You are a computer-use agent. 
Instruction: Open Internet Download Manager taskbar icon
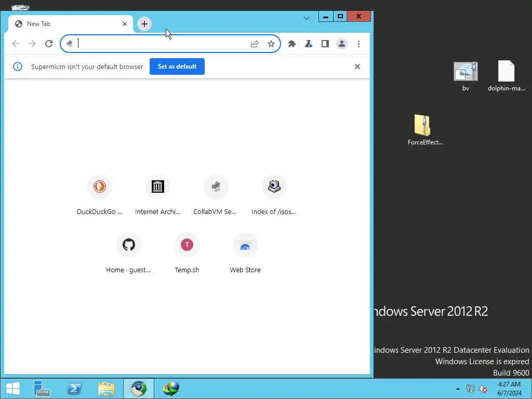click(x=170, y=389)
